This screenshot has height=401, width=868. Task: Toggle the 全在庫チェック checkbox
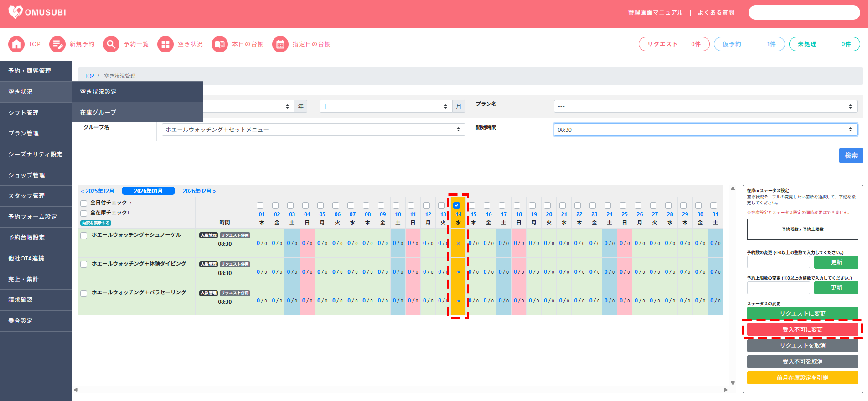point(84,213)
